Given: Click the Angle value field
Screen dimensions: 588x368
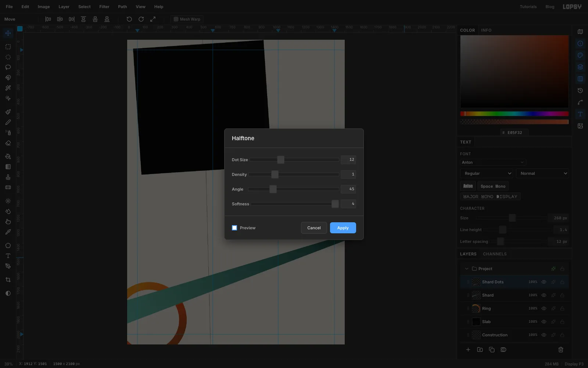Looking at the screenshot, I should pyautogui.click(x=348, y=189).
